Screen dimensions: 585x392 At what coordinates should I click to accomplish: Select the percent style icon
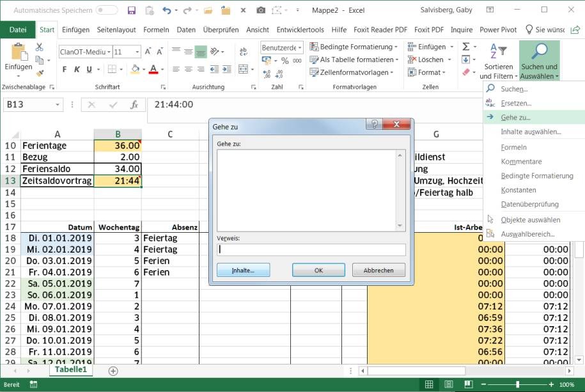pyautogui.click(x=285, y=61)
